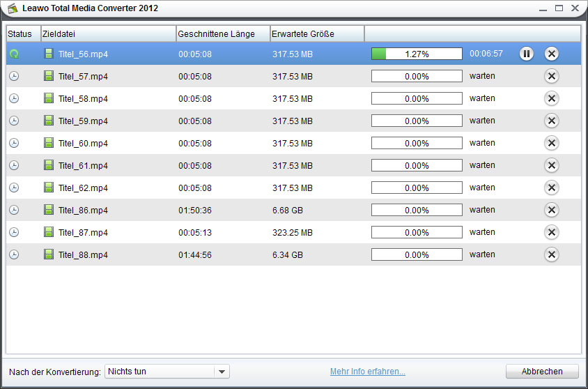Remove Titel_60.mp4 from the queue
This screenshot has height=389, width=588.
(552, 143)
